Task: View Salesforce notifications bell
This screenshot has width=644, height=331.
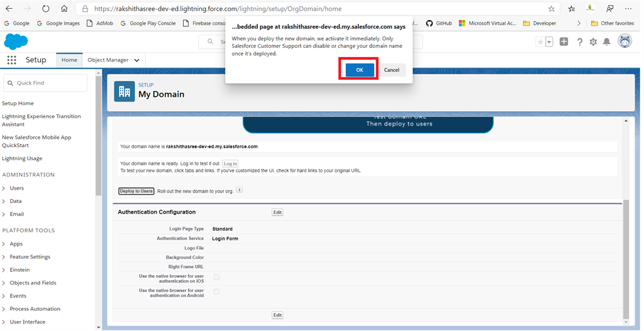Action: point(607,42)
